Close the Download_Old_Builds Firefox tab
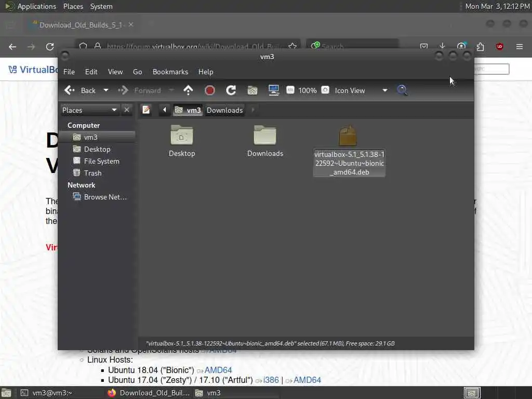This screenshot has width=532, height=399. tap(131, 25)
